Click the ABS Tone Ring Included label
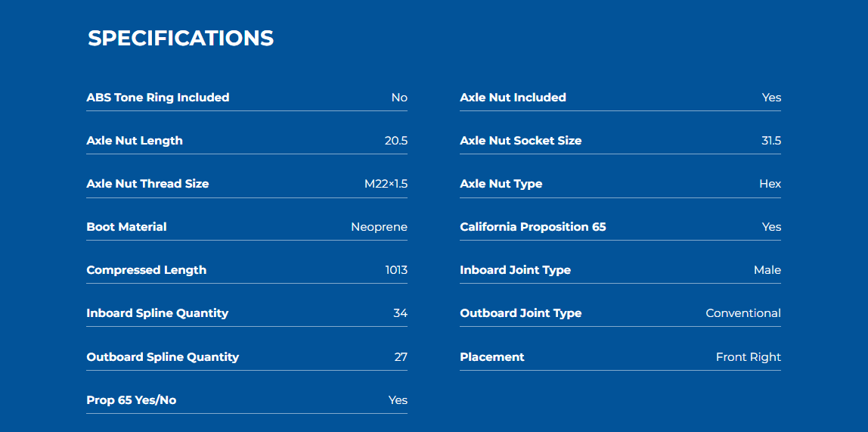This screenshot has width=868, height=432. tap(157, 98)
